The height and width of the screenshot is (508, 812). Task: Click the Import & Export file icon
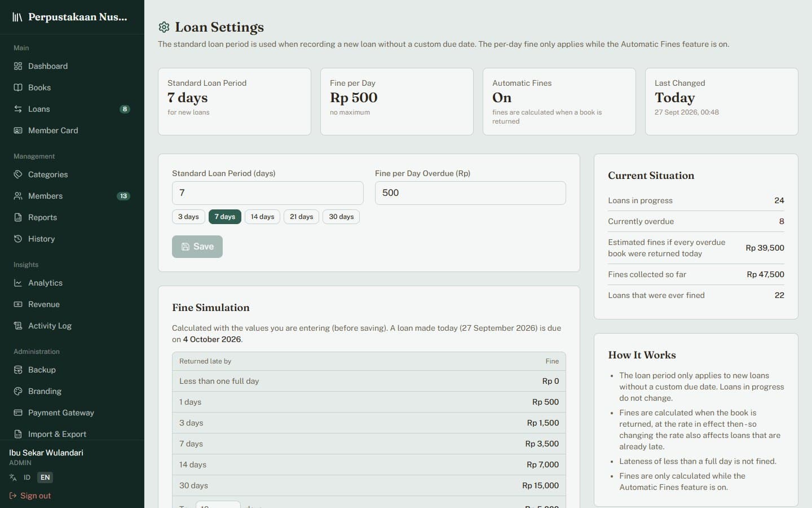[18, 434]
